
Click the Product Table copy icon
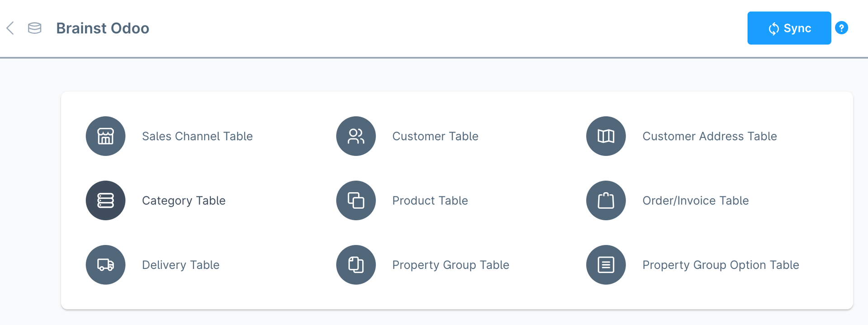tap(356, 200)
